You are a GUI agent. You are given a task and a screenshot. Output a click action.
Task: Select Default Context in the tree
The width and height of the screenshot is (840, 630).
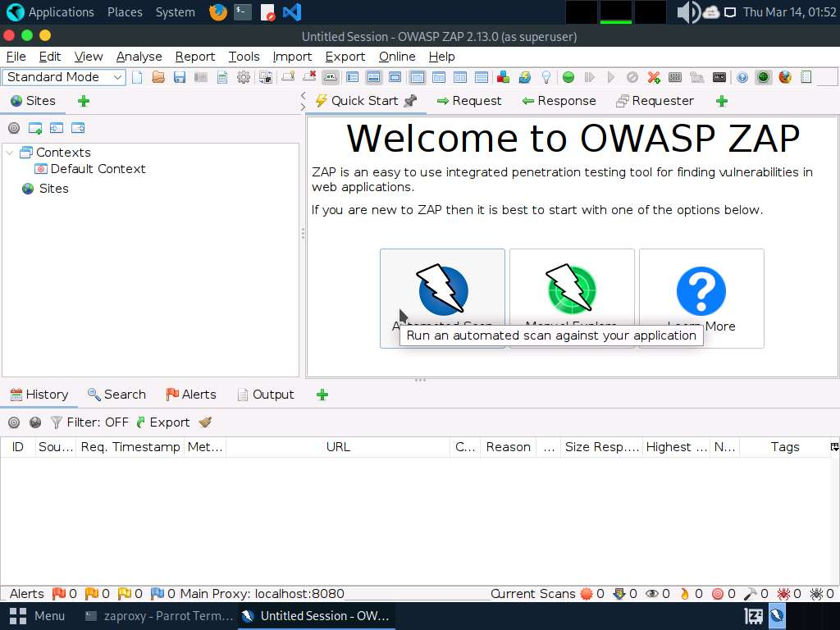(x=98, y=169)
